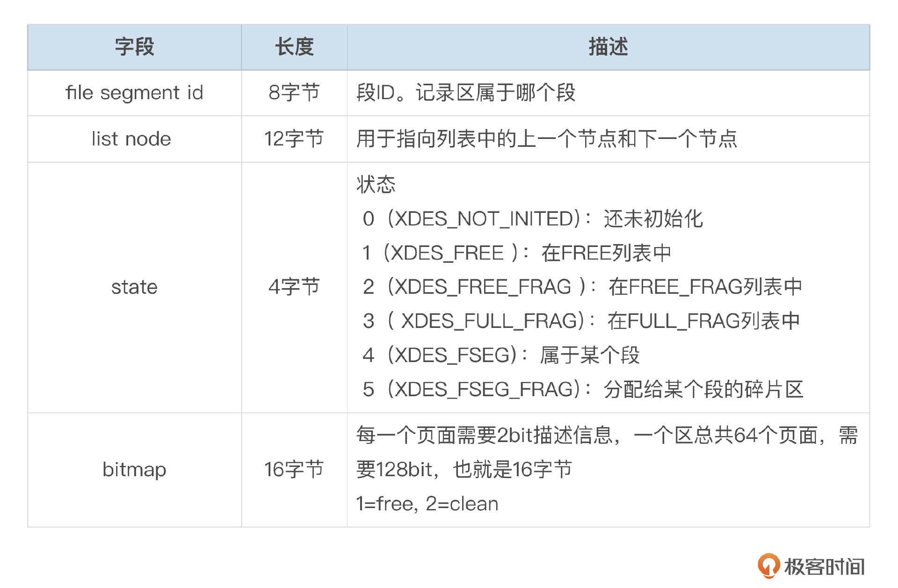Select the 8字节 length cell
Screen dimensions: 898x588
[294, 93]
